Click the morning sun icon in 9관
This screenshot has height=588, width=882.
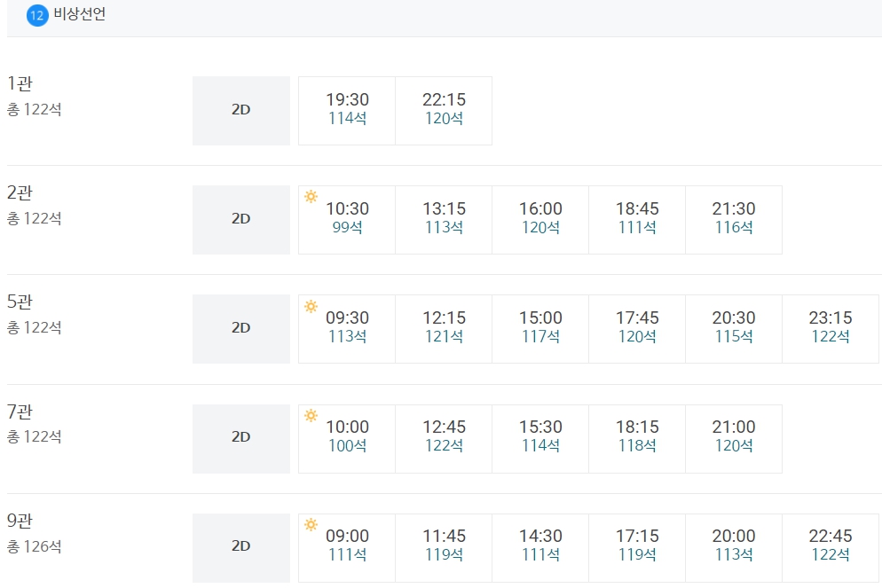[x=311, y=525]
